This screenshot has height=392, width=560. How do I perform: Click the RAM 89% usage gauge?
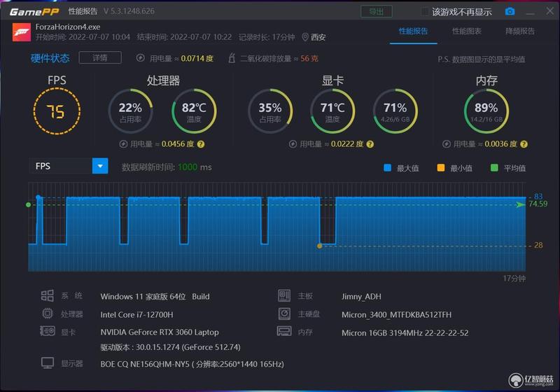point(486,111)
